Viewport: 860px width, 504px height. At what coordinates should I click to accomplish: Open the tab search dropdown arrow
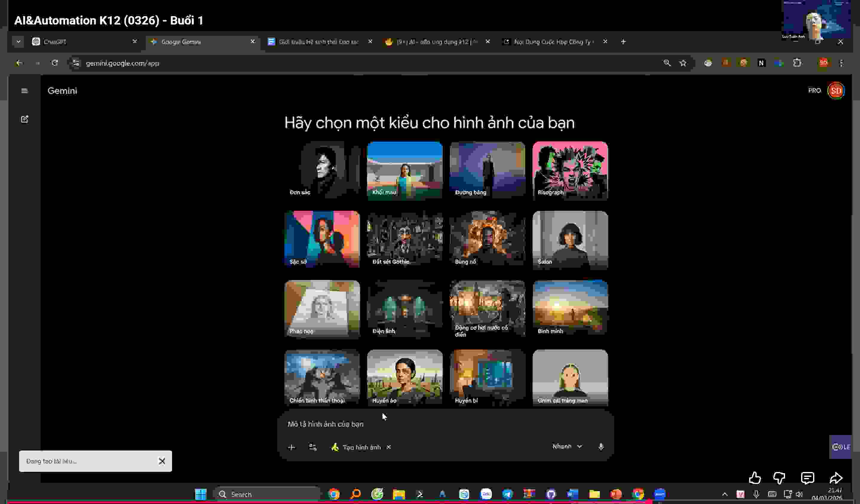(x=19, y=42)
